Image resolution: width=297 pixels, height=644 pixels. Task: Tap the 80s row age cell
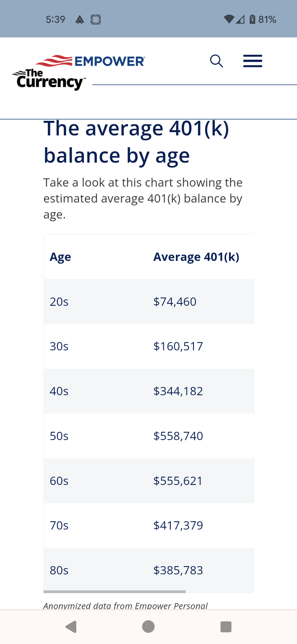coord(59,570)
